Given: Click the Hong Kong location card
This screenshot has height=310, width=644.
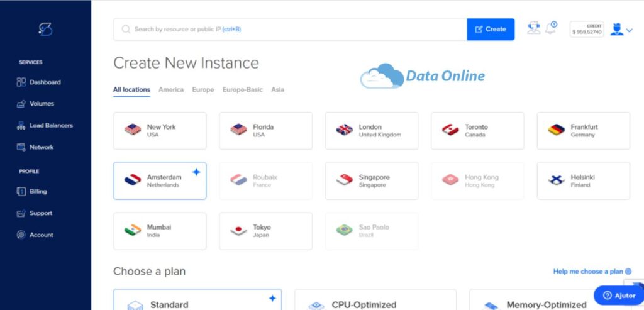Looking at the screenshot, I should tap(478, 180).
